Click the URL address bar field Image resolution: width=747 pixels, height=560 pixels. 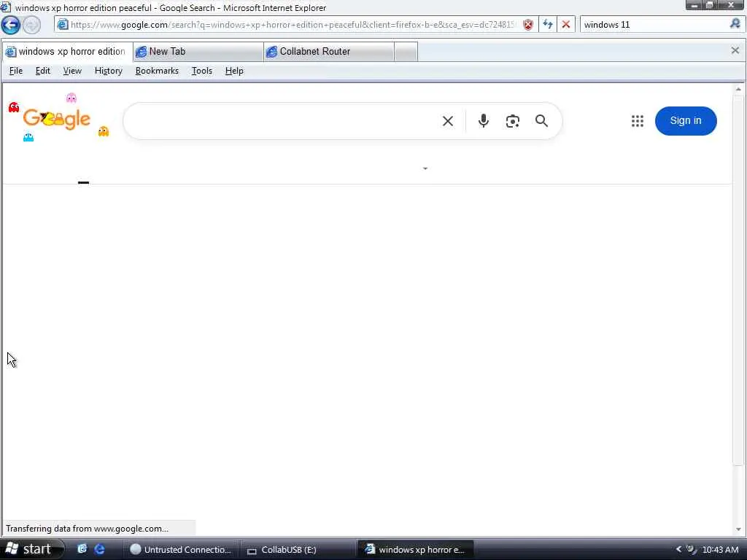pyautogui.click(x=293, y=25)
